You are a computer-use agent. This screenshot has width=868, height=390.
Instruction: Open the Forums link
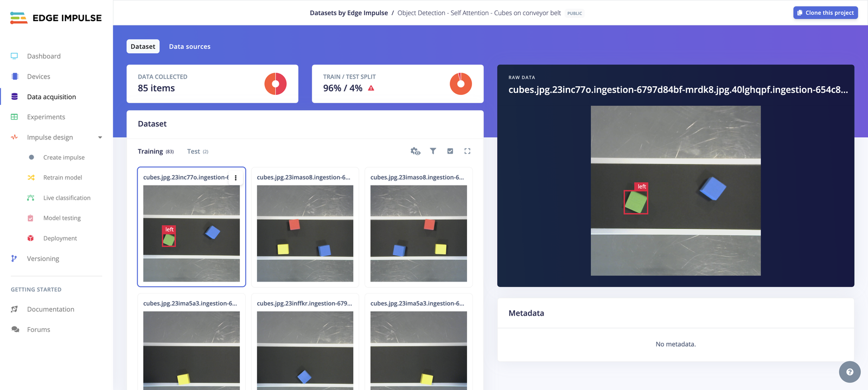coord(39,330)
